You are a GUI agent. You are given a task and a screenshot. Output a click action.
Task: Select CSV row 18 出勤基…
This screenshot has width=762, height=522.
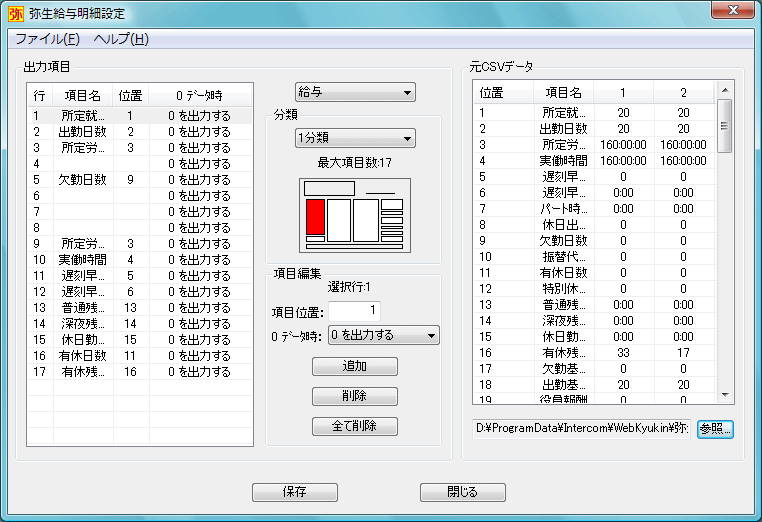pos(594,385)
